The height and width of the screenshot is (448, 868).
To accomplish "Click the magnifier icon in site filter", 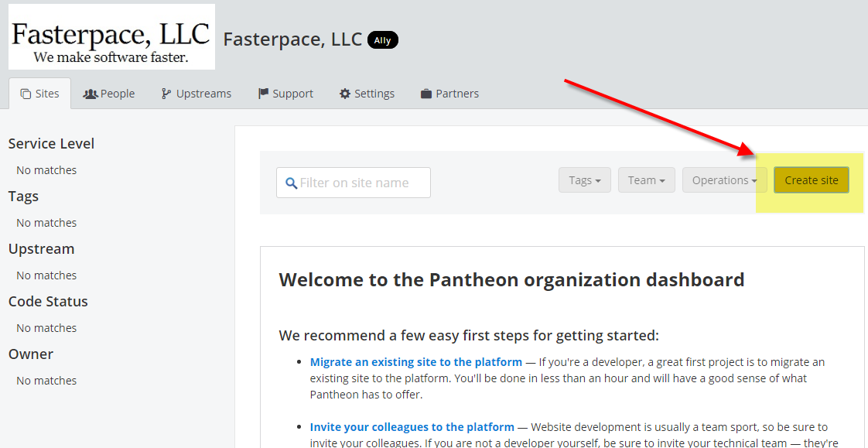I will coord(291,183).
